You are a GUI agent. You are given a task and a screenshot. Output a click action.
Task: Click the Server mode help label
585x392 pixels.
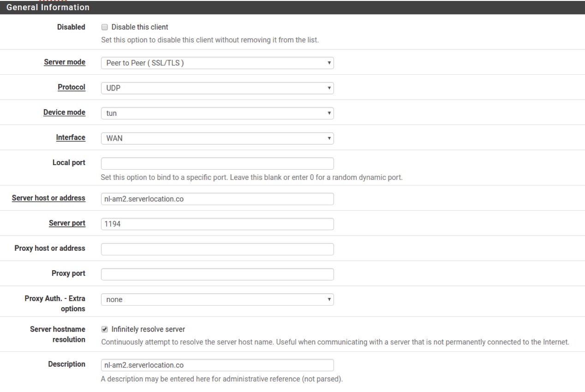tap(65, 62)
